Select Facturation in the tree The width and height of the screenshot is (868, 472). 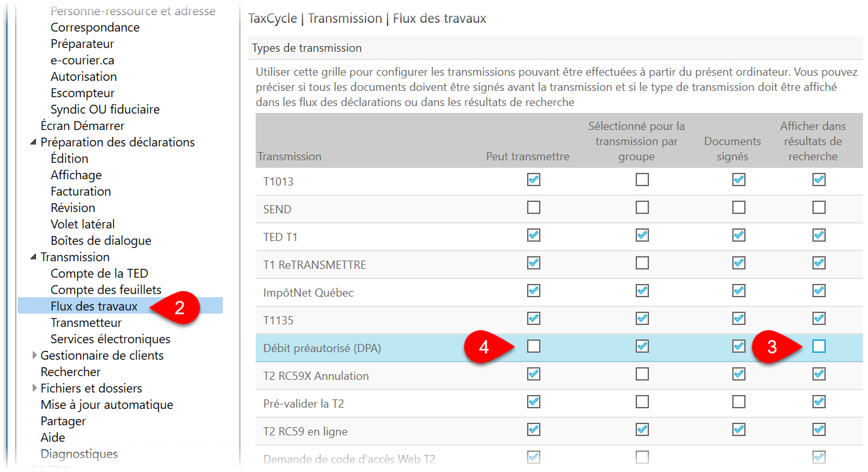point(81,192)
